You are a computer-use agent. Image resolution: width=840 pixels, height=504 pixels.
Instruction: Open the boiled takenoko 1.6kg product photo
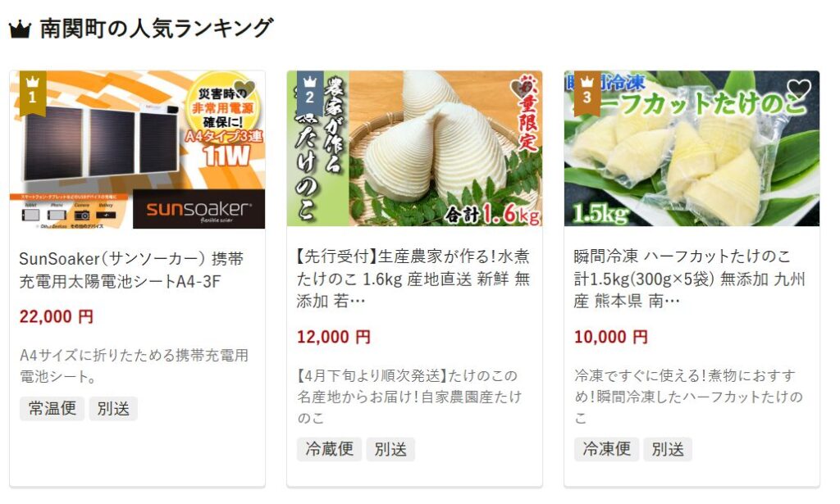pos(414,148)
